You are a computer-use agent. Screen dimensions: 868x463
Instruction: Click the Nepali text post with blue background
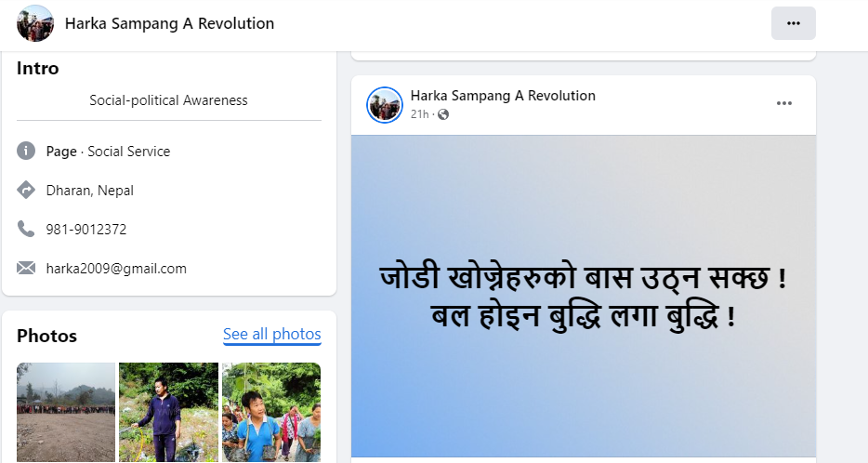(x=584, y=297)
